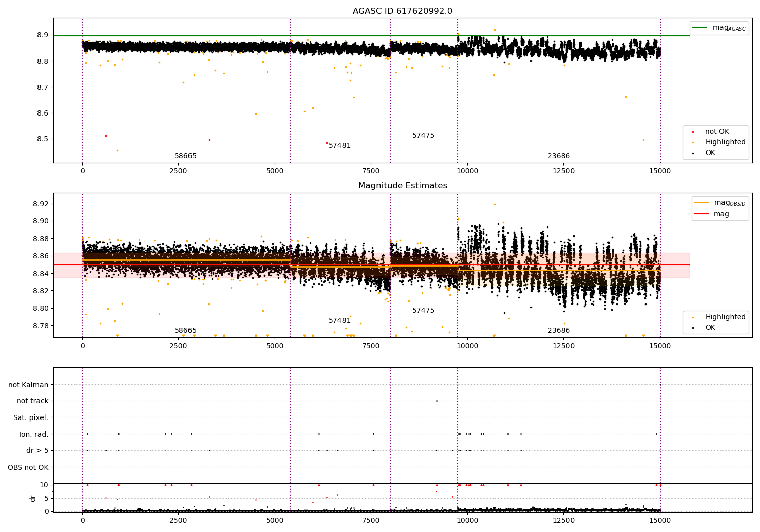Select 'Highlighted' legend entry in Magnitude Estimates plot
This screenshot has height=532, width=760.
(x=726, y=317)
